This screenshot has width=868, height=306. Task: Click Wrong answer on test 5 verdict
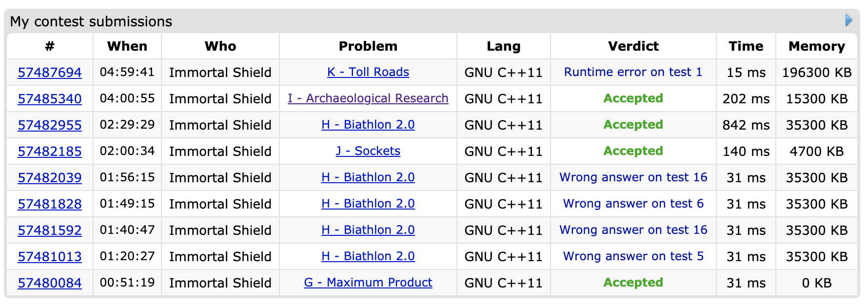pyautogui.click(x=633, y=256)
